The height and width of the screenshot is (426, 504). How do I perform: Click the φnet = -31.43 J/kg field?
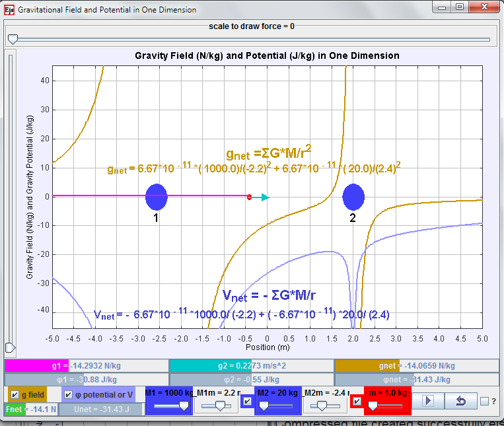click(x=417, y=379)
